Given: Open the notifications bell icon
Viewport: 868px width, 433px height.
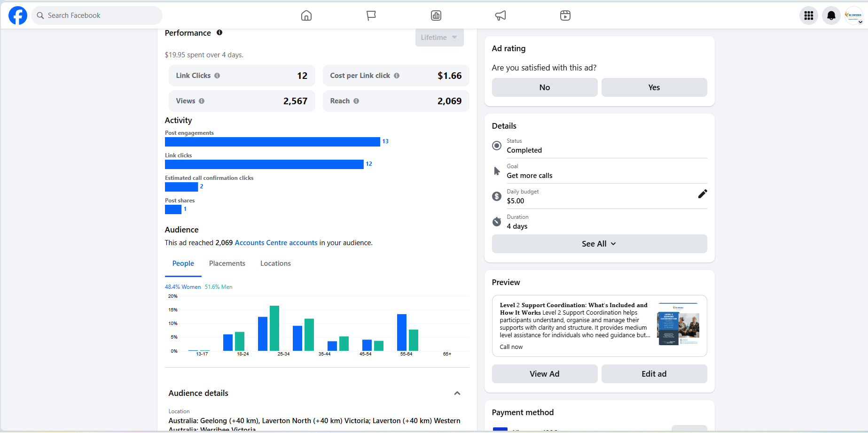Looking at the screenshot, I should (x=831, y=15).
